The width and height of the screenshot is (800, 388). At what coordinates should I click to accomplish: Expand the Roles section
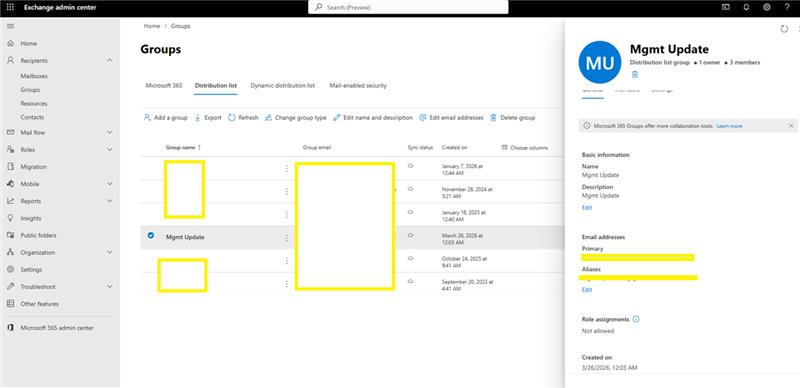110,150
